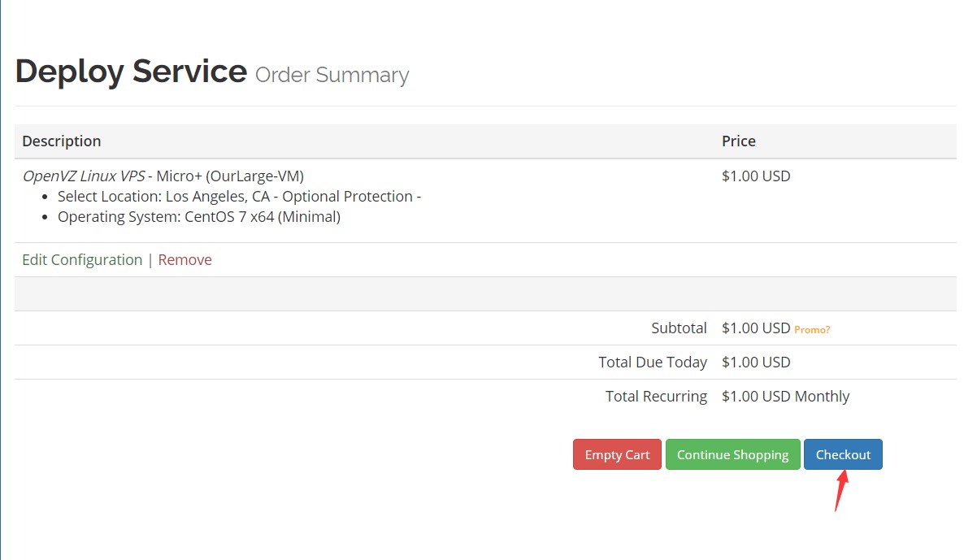Click the Total Due Today amount
The image size is (964, 560).
pos(756,362)
